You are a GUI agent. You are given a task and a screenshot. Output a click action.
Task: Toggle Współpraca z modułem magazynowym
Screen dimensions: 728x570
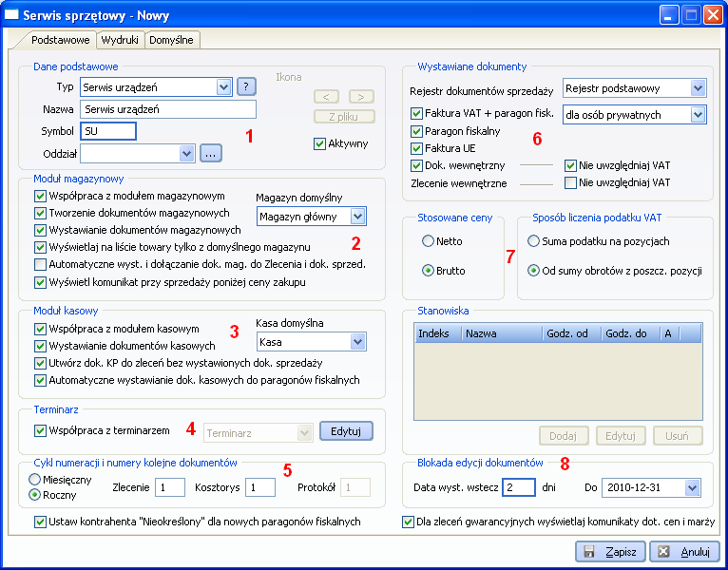(41, 197)
